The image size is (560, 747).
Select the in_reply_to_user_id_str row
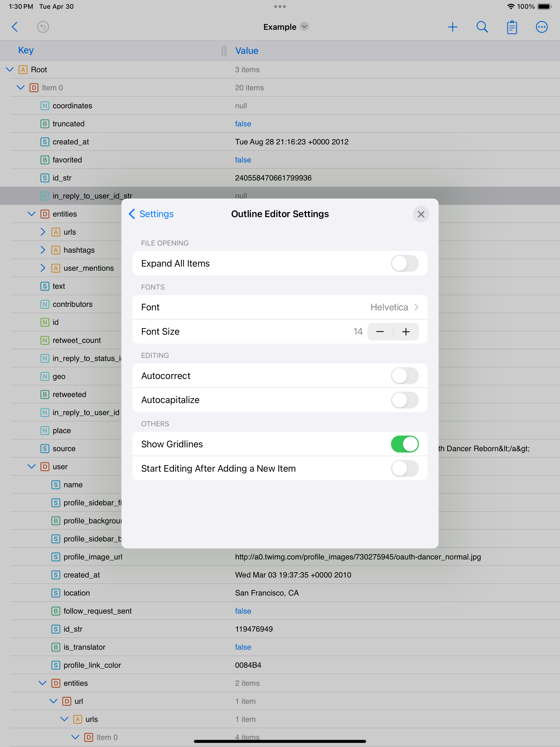(x=280, y=196)
